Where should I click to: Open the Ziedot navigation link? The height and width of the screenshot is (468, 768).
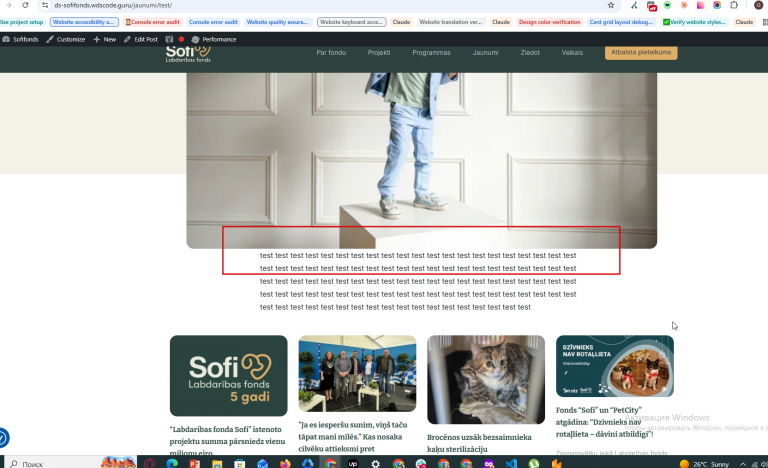tap(530, 52)
